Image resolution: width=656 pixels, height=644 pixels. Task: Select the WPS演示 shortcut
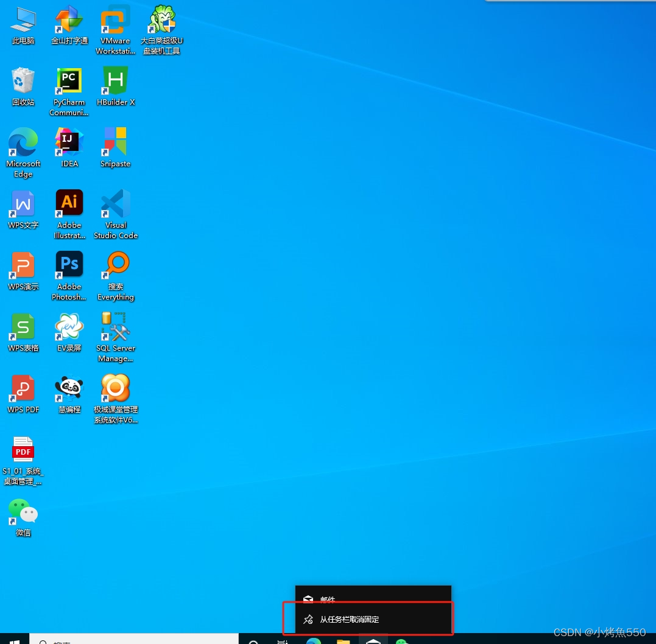[x=23, y=270]
